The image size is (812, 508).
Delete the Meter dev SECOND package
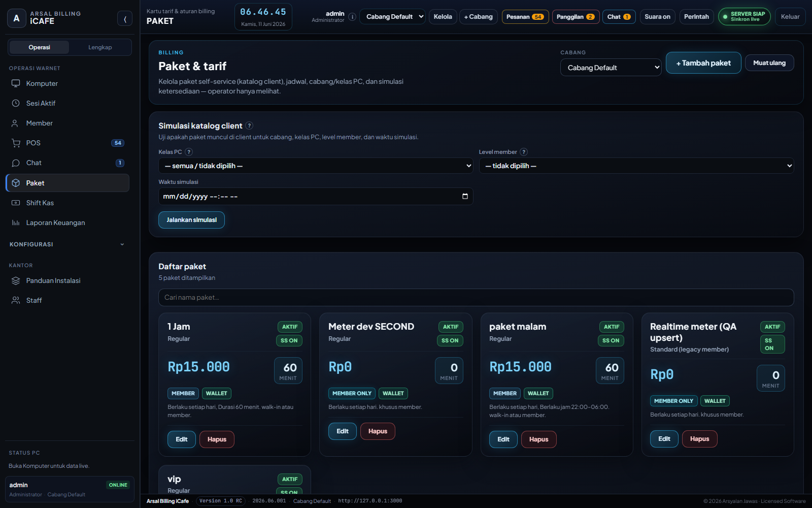coord(378,431)
